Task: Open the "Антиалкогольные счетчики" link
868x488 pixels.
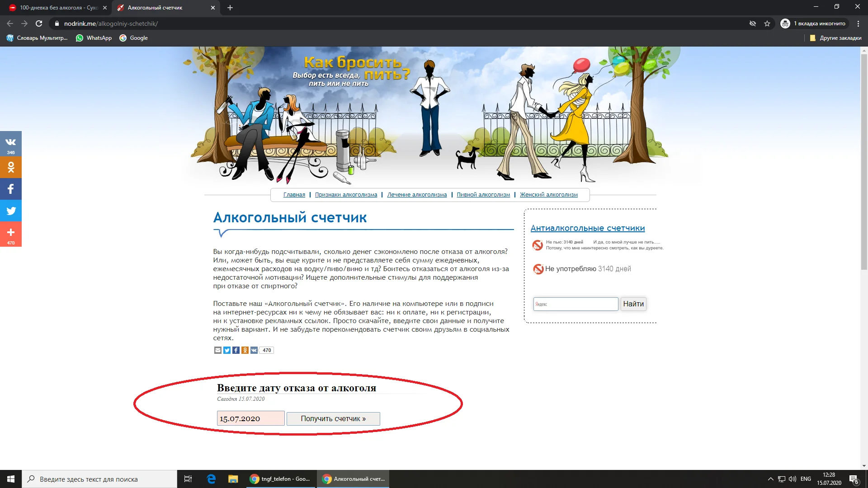Action: tap(588, 228)
